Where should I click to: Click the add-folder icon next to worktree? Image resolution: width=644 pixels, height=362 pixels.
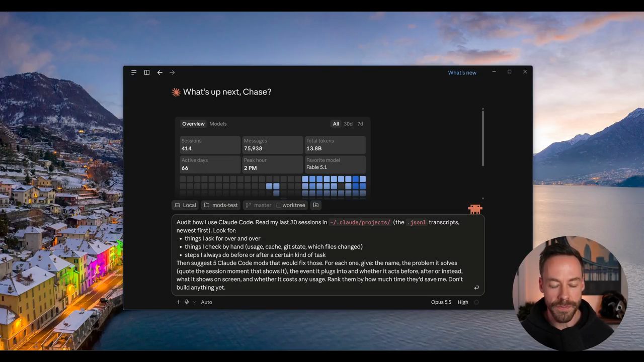click(315, 205)
